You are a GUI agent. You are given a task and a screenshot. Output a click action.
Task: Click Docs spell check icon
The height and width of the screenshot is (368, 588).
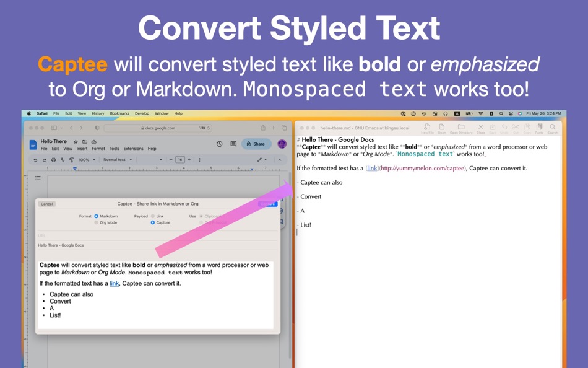[63, 160]
